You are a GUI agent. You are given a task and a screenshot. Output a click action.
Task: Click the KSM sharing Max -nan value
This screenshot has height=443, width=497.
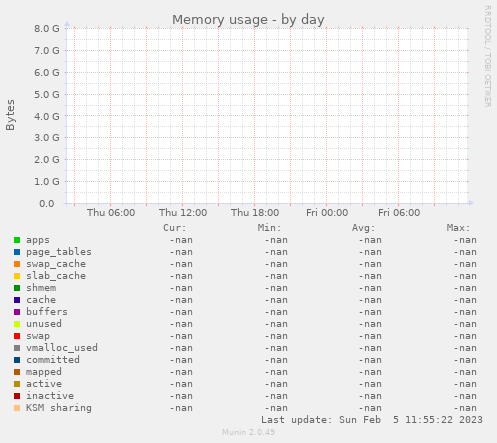(x=465, y=408)
